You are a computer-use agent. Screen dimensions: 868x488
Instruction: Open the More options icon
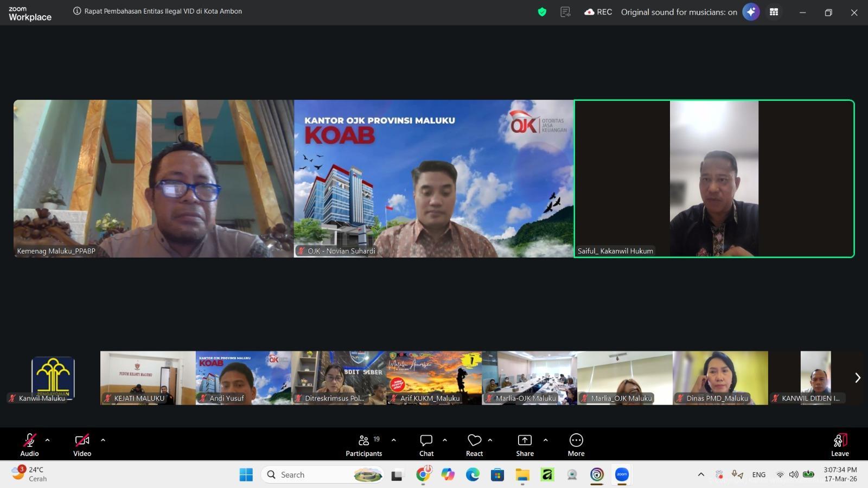(x=576, y=445)
